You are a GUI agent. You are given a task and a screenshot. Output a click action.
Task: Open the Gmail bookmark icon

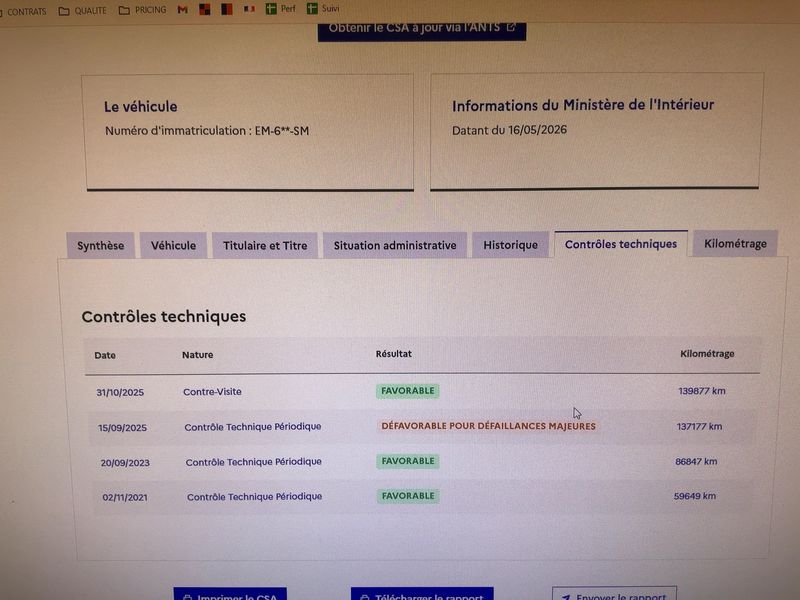click(x=183, y=10)
